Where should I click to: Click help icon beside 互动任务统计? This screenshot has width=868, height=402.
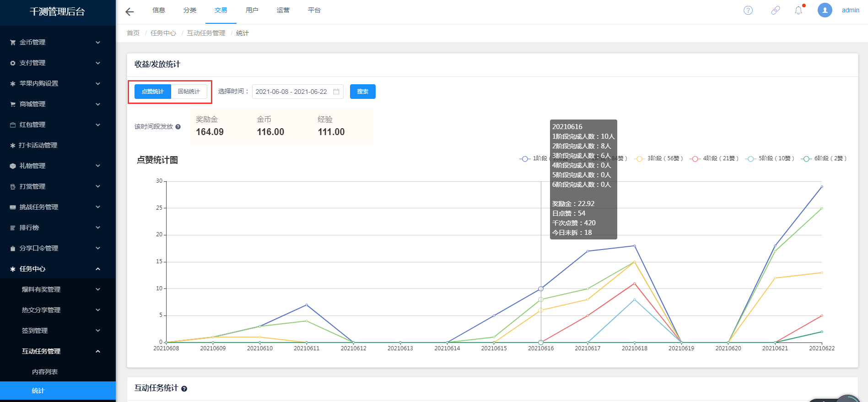pos(184,389)
